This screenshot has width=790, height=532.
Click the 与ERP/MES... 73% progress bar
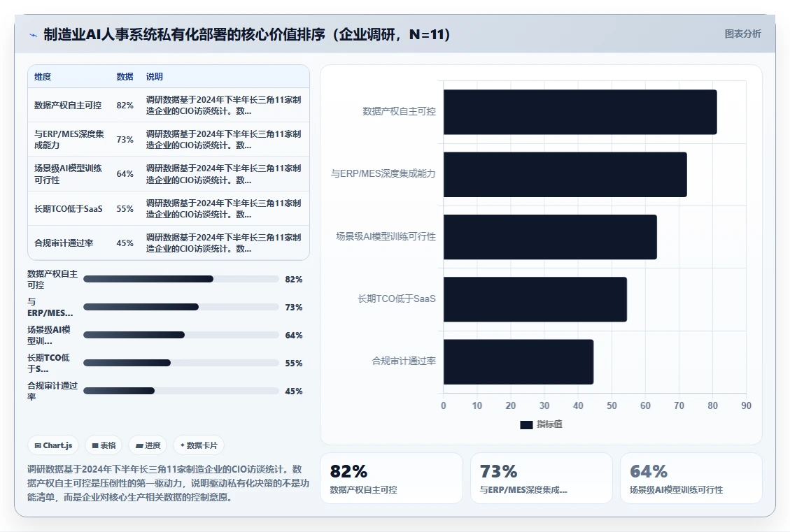[181, 307]
